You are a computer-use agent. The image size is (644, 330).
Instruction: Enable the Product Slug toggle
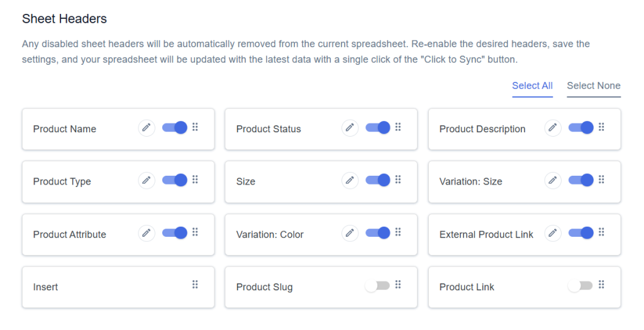(377, 285)
